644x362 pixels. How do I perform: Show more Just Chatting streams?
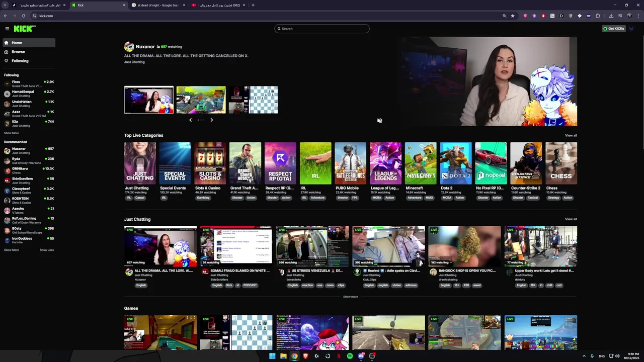pyautogui.click(x=351, y=297)
